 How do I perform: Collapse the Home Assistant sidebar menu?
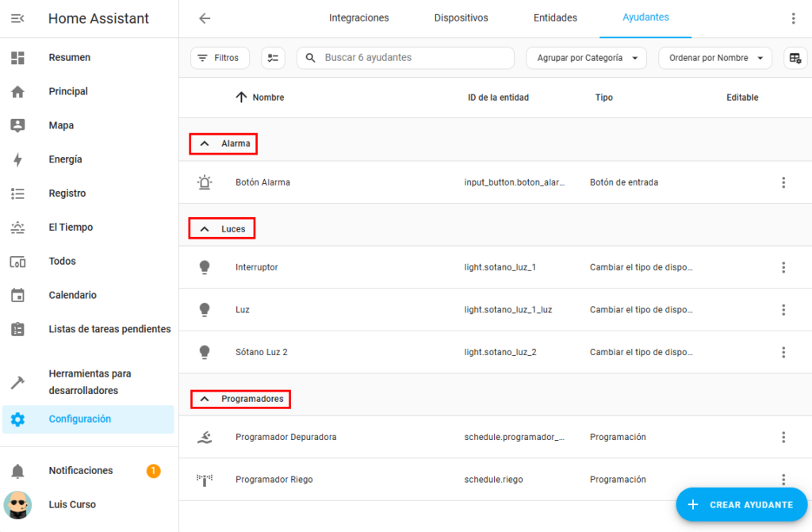tap(17, 18)
